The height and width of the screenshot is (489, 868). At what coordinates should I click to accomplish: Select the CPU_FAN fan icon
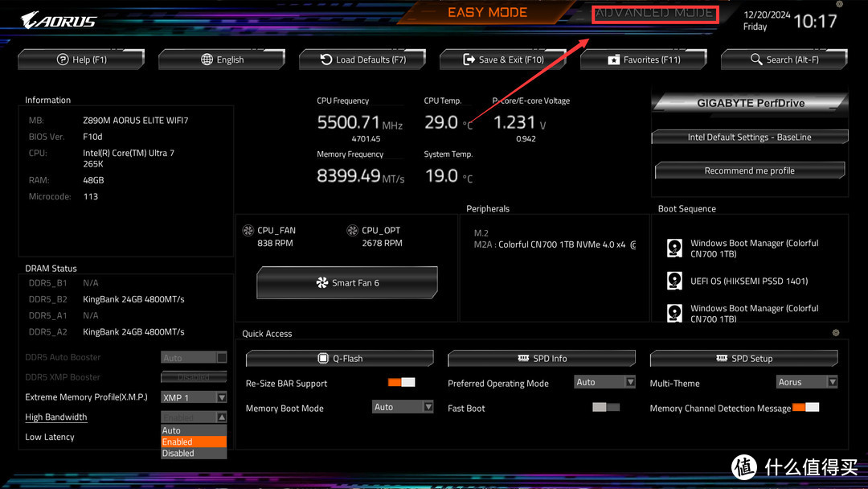(248, 230)
